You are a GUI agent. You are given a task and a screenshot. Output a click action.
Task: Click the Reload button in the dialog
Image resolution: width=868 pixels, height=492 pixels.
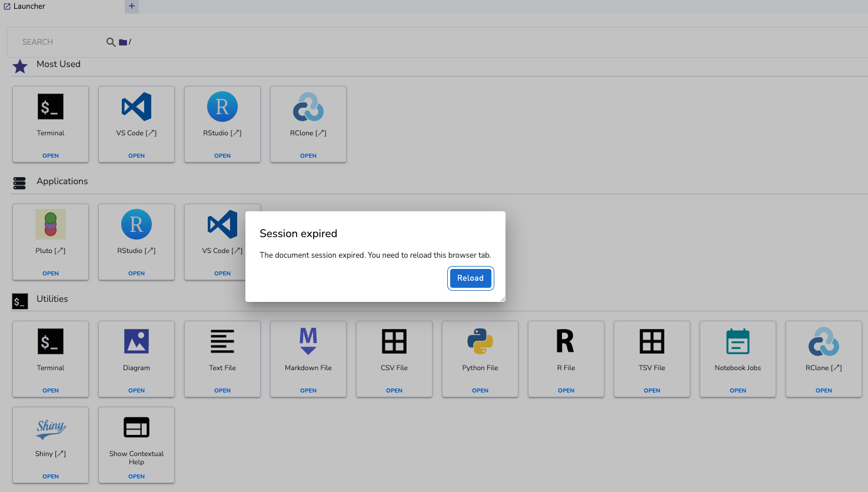coord(470,278)
